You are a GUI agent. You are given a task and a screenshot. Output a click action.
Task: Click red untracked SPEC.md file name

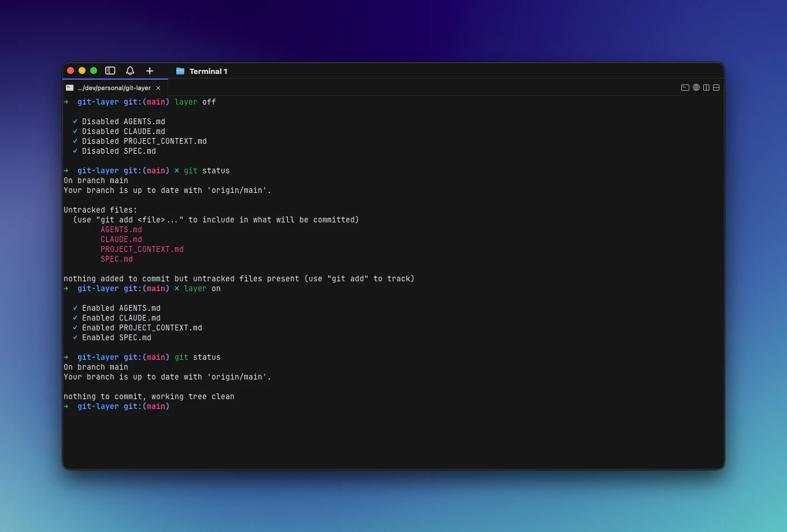(117, 259)
